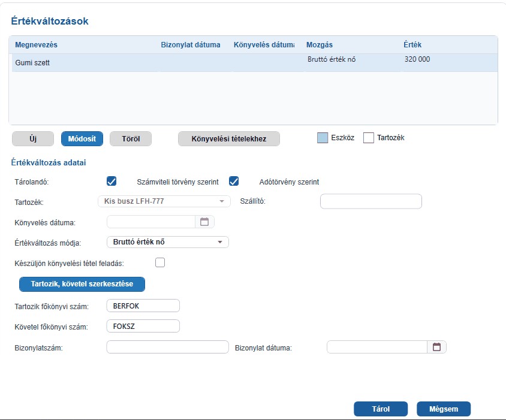This screenshot has width=506, height=420.
Task: Open the Tartozék dropdown showing Kis busz LFH-777
Action: coord(164,201)
